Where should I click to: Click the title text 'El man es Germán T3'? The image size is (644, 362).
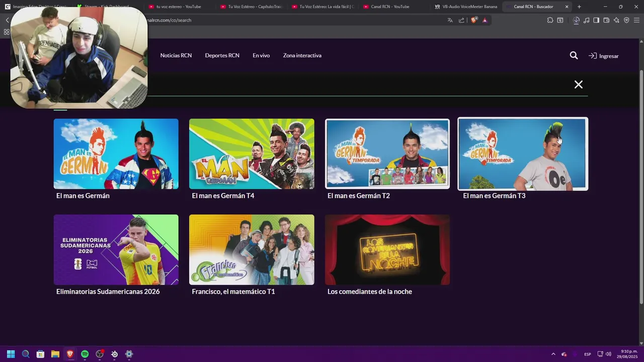(x=494, y=196)
